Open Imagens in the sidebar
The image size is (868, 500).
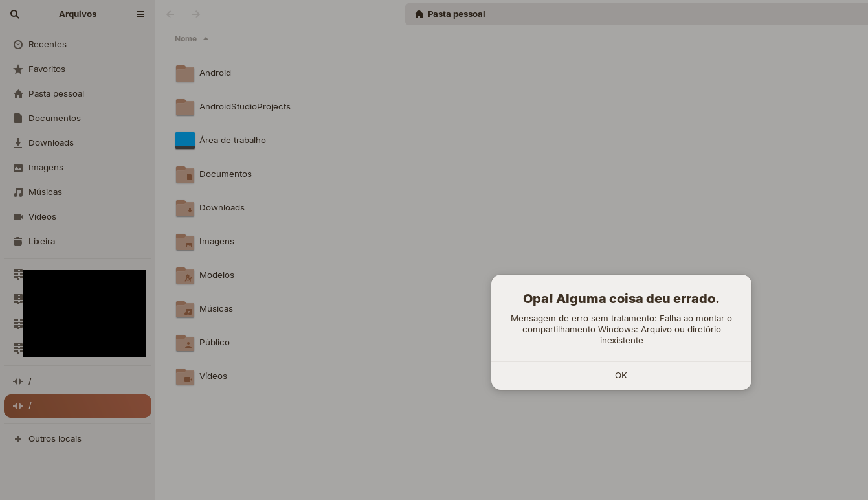point(45,168)
